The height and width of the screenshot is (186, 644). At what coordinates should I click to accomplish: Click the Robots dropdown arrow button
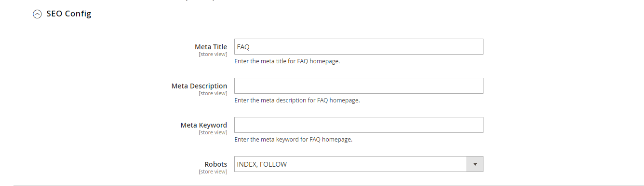click(x=475, y=164)
